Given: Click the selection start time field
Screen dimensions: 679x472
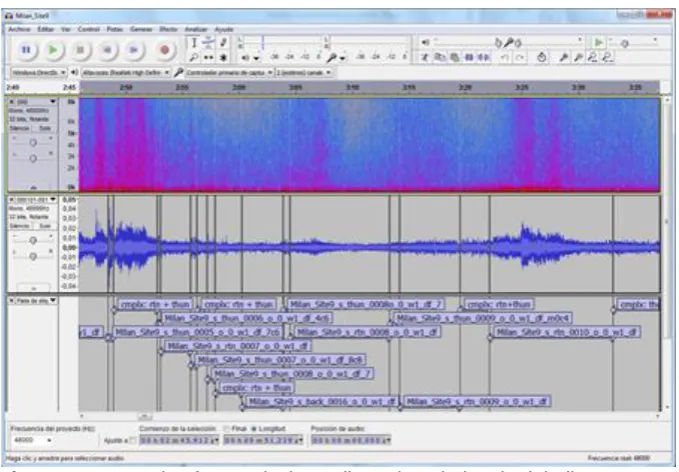Looking at the screenshot, I should (179, 440).
